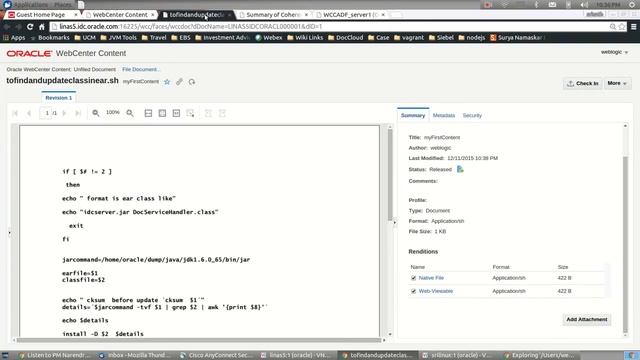This screenshot has width=640, height=360.
Task: Click the summary panel vertical scrollbar
Action: click(x=625, y=245)
